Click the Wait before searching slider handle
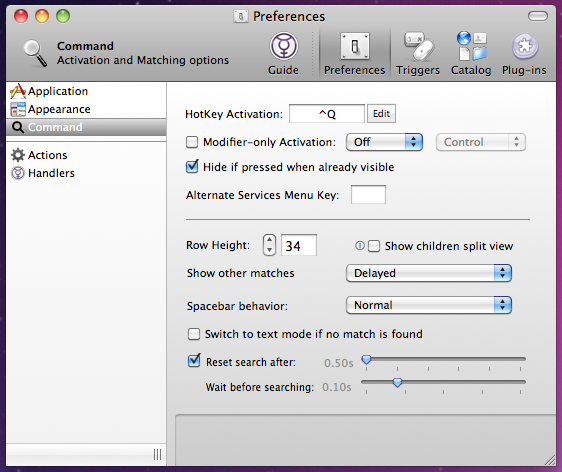 point(397,382)
